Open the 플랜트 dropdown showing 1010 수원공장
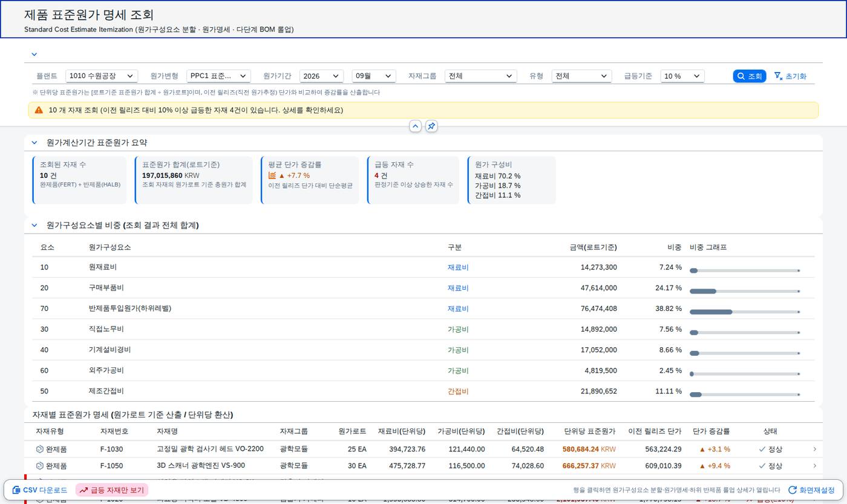 (x=102, y=76)
